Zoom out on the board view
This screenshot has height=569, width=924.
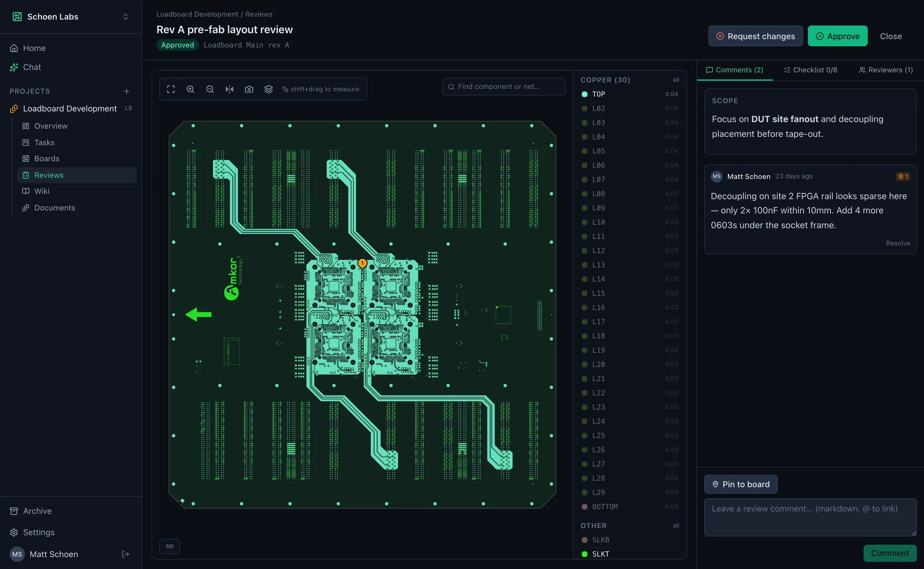coord(210,89)
